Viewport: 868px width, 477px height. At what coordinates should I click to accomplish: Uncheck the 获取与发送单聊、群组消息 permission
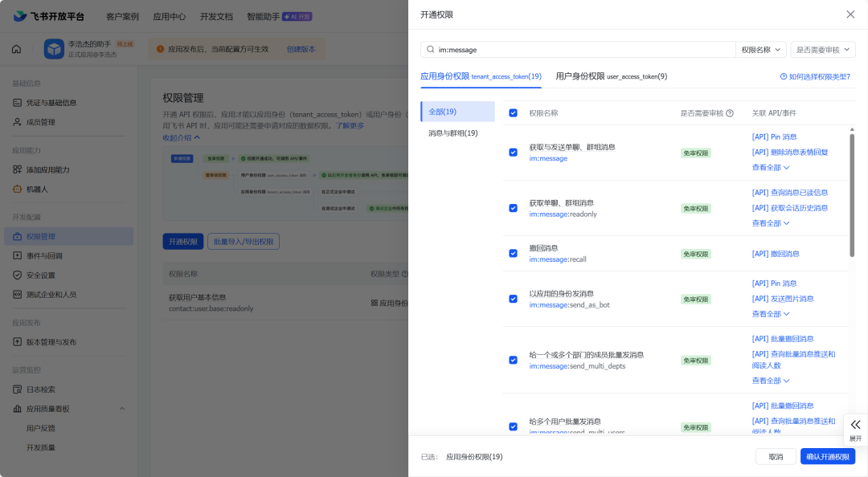tap(513, 150)
